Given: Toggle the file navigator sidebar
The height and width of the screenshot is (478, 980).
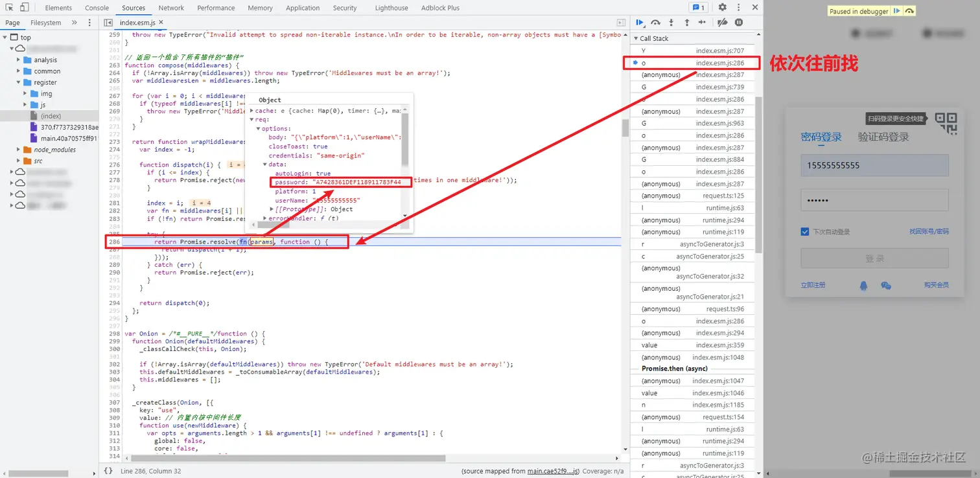Looking at the screenshot, I should [108, 23].
